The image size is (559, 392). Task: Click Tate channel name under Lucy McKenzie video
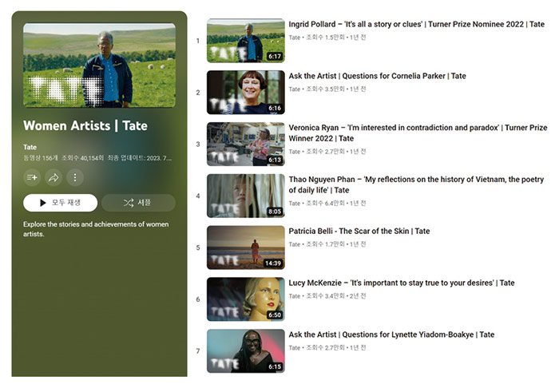295,295
